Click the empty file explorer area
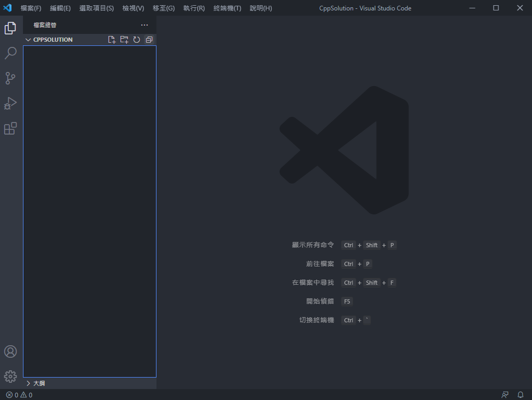532x400 pixels. point(90,209)
